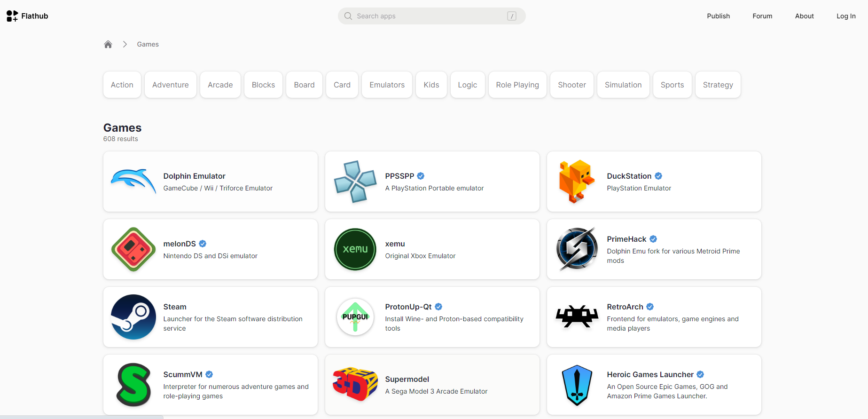Click the Log In link
The height and width of the screenshot is (419, 868).
[x=846, y=16]
